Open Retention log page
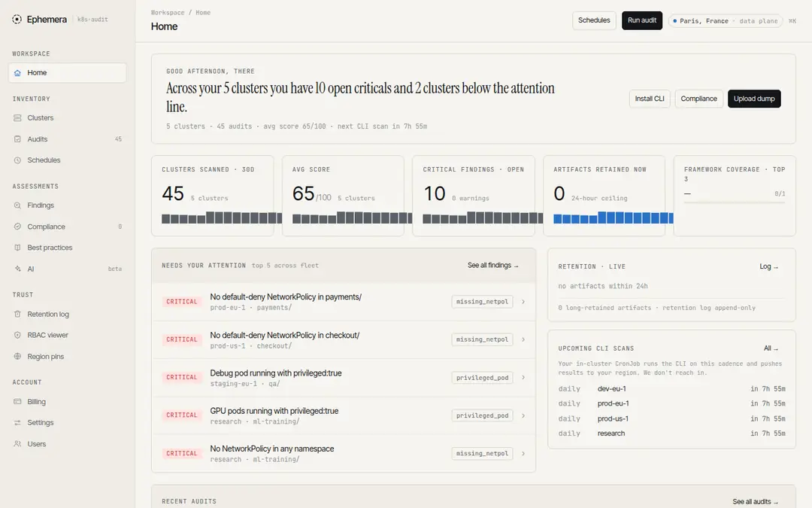 coord(68,314)
